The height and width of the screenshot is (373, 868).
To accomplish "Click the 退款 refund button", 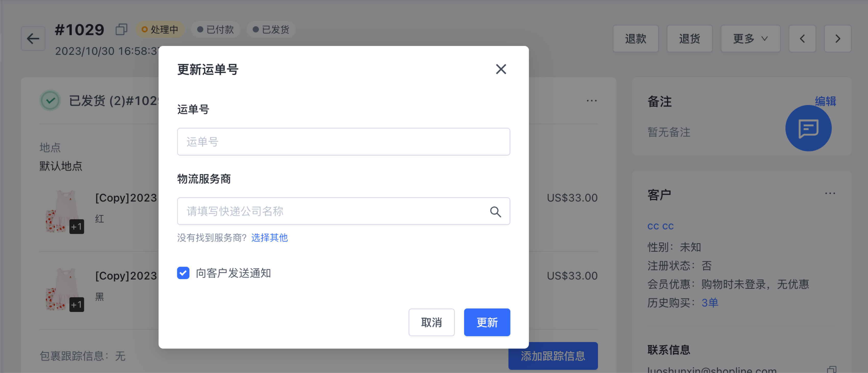I will point(635,38).
